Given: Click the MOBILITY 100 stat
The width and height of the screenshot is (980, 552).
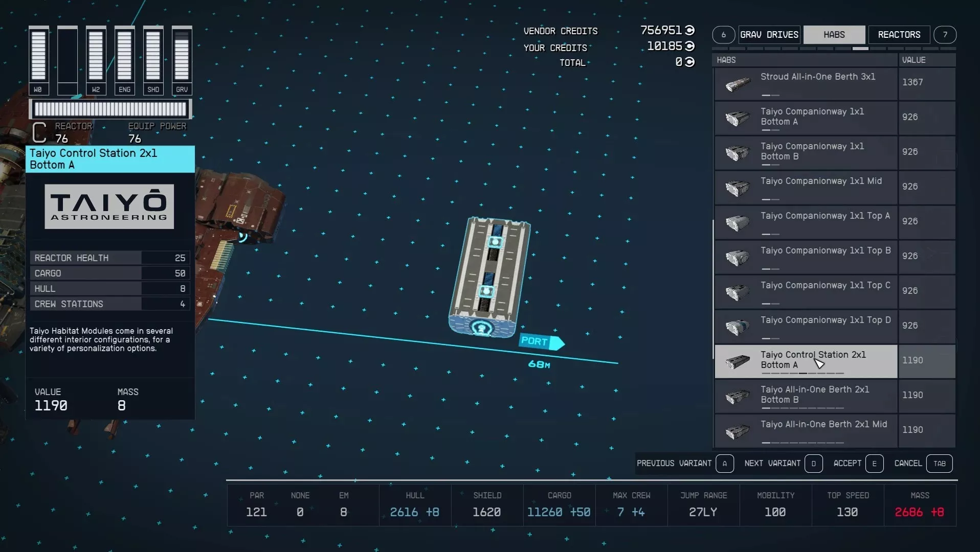Looking at the screenshot, I should point(775,504).
